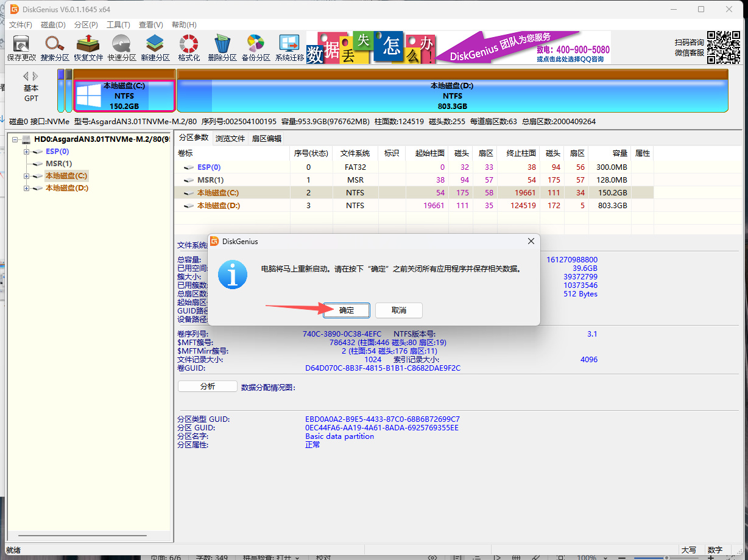This screenshot has width=748, height=560.
Task: Click the 大写 status bar indicator
Action: click(x=688, y=550)
